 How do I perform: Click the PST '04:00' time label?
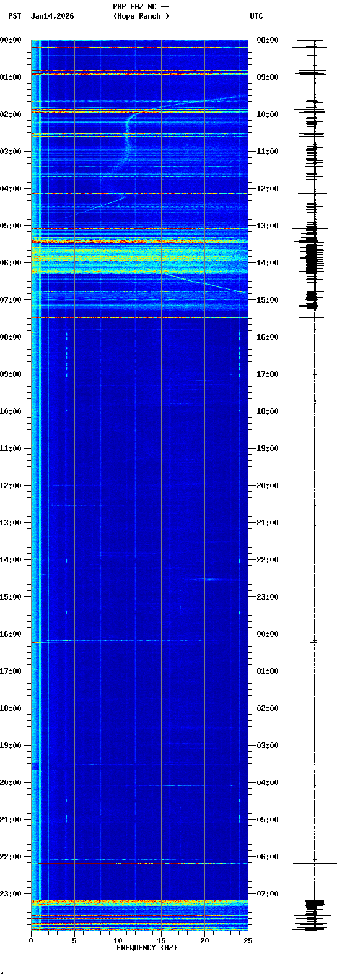point(11,189)
